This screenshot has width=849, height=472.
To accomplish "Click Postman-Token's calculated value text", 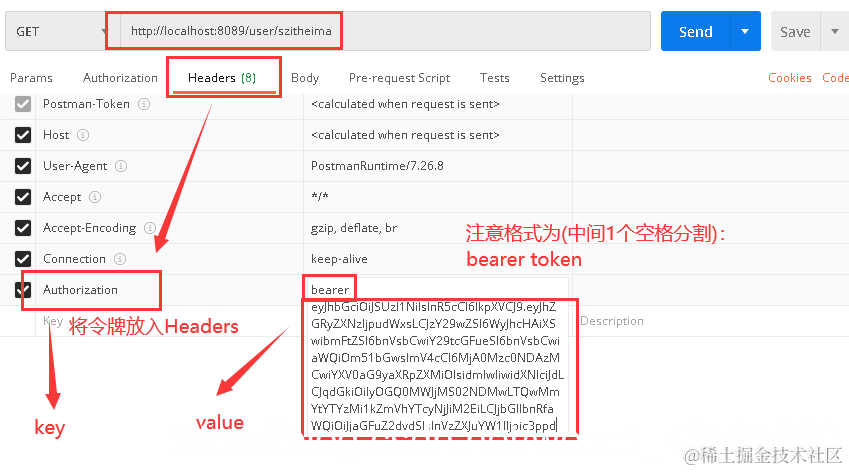I will [405, 104].
